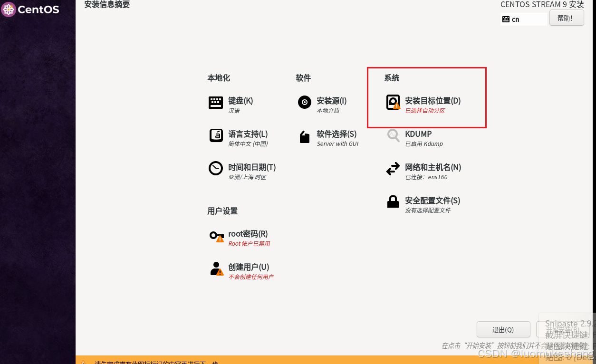Click the 软件 section heading
The height and width of the screenshot is (364, 596).
[x=303, y=78]
